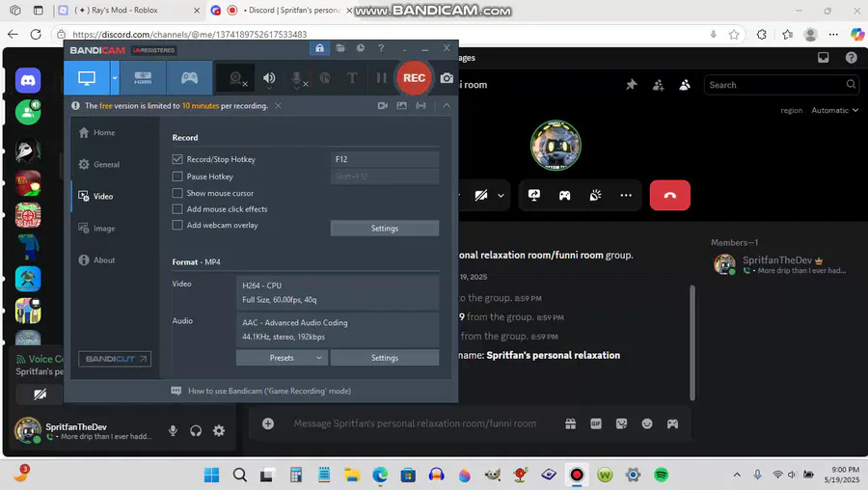Open Discord inbox icon
This screenshot has height=490, width=868.
[824, 58]
